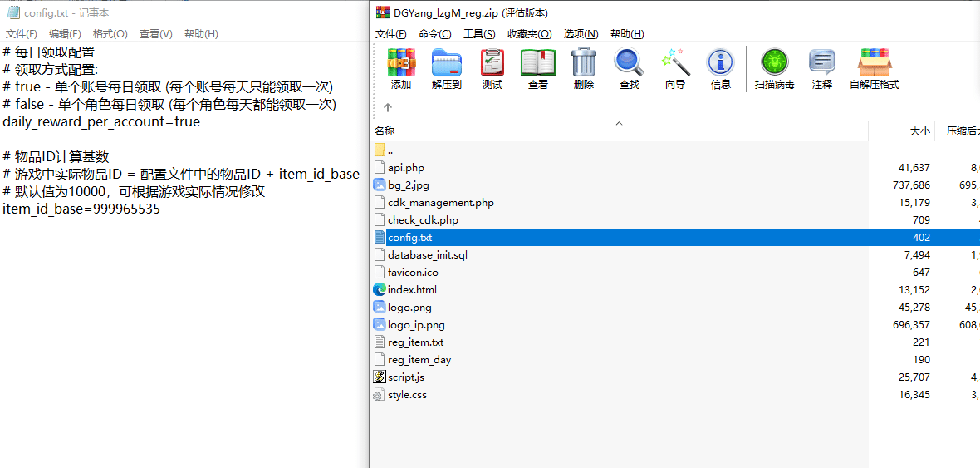Select the parent folder ".." entry
Viewport: 980px width, 468px height.
[390, 150]
